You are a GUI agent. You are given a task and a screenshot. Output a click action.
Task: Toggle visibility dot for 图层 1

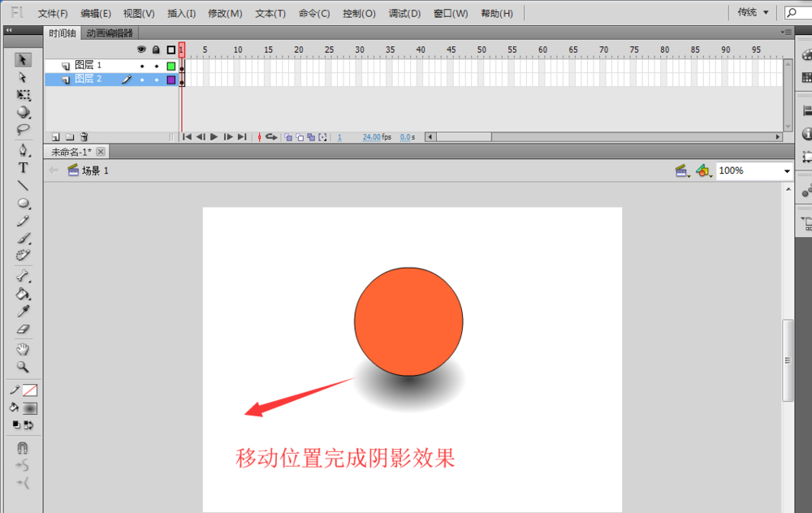coord(142,67)
